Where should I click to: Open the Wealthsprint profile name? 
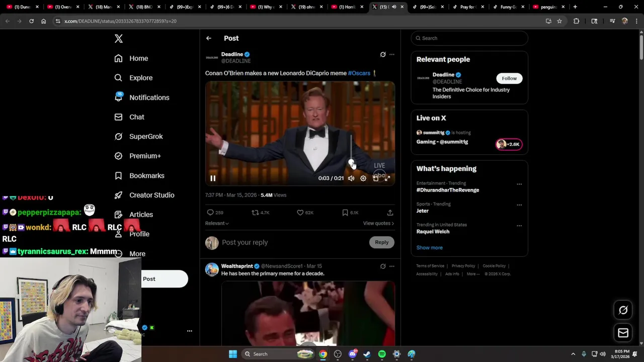pyautogui.click(x=237, y=266)
